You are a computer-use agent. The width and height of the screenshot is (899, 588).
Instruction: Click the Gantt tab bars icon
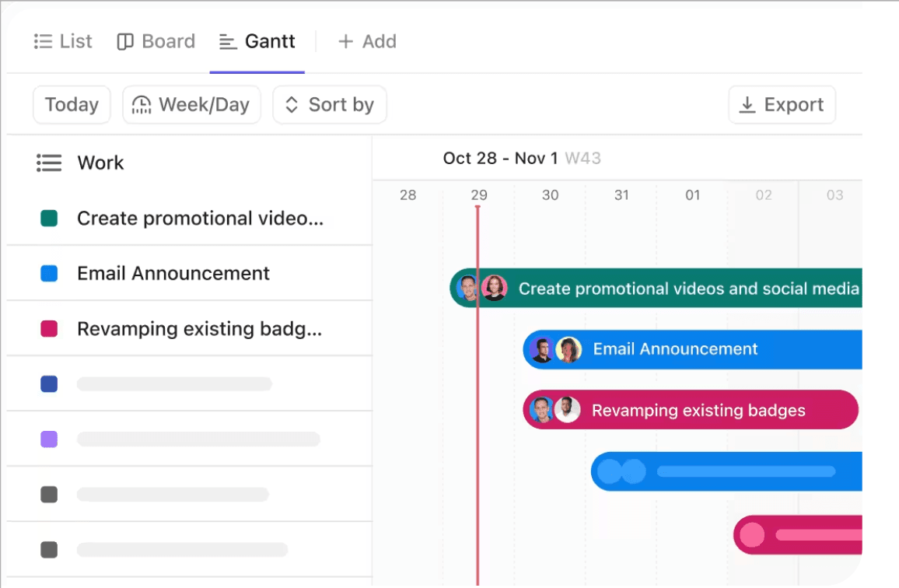[x=228, y=42]
